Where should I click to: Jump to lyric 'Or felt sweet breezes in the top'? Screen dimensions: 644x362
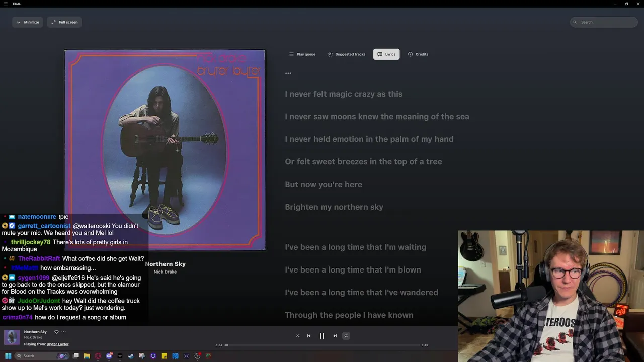click(x=363, y=162)
